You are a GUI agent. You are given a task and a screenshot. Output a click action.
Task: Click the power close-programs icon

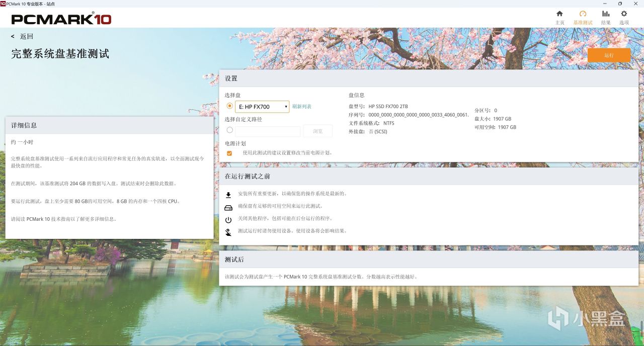click(228, 220)
